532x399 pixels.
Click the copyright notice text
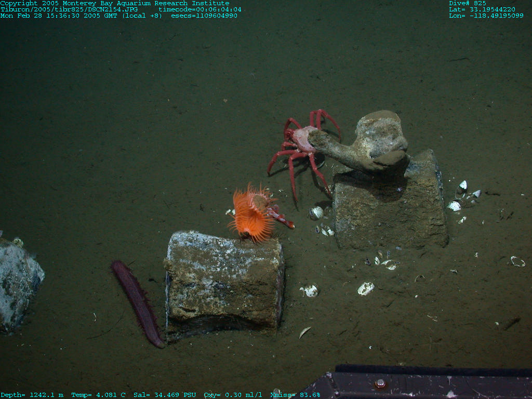click(x=114, y=3)
